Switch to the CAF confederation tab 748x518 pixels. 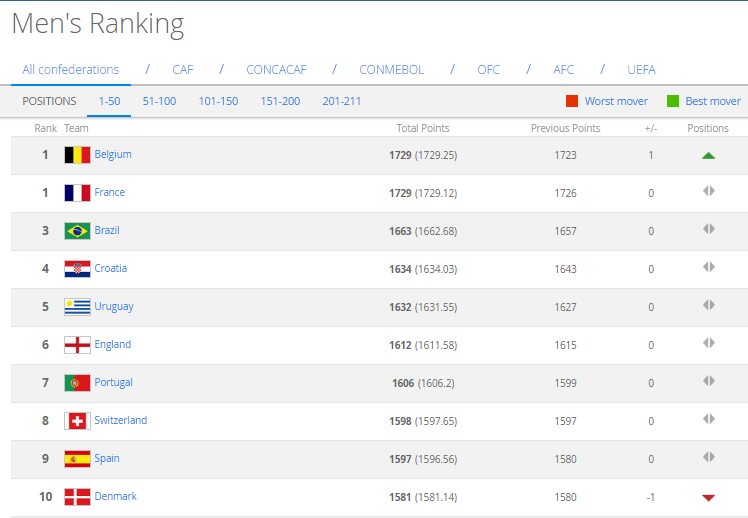183,70
